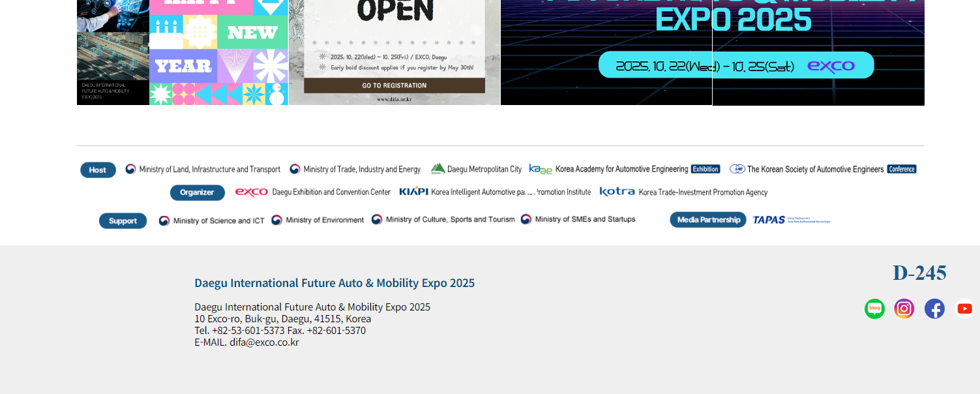Image resolution: width=980 pixels, height=394 pixels.
Task: Click the D-245 countdown text
Action: 919,273
